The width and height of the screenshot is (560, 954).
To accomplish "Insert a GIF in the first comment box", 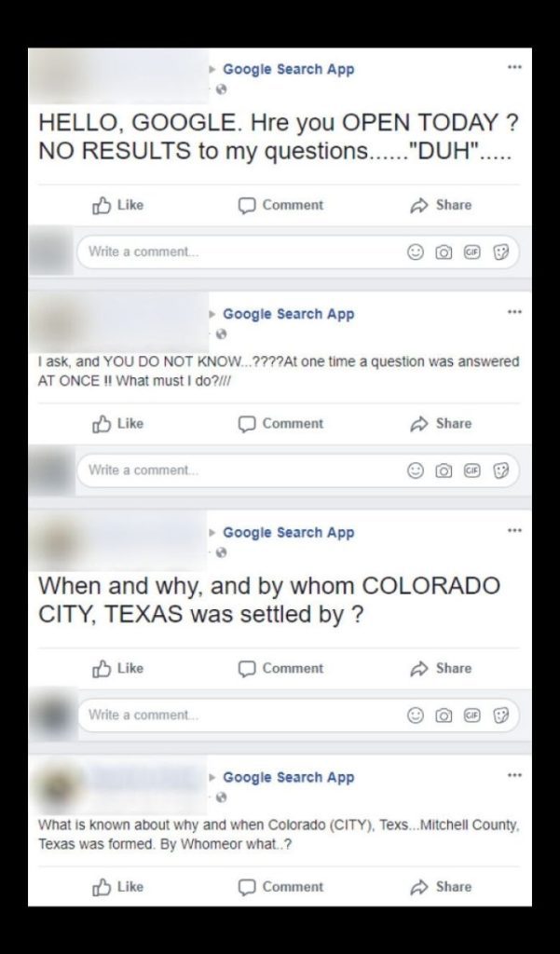I will [471, 252].
